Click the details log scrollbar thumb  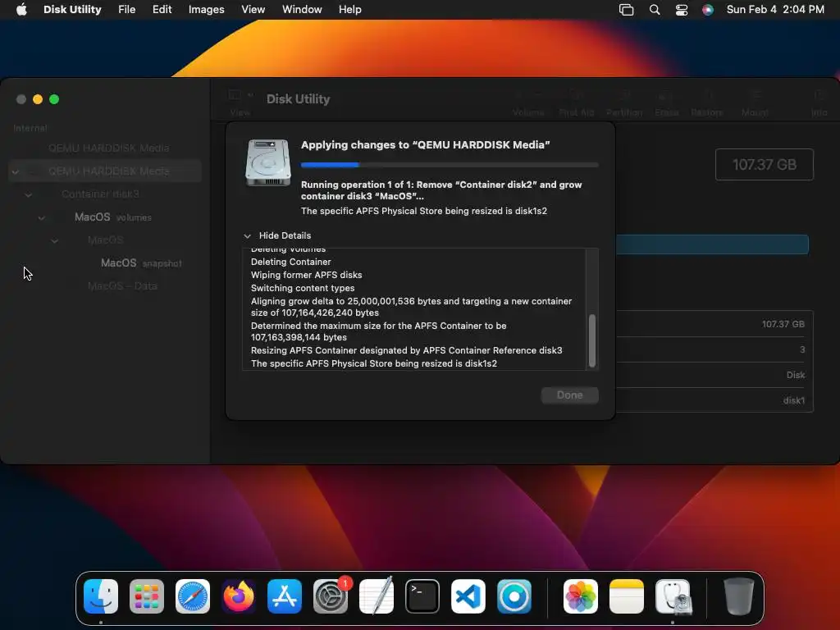[592, 340]
